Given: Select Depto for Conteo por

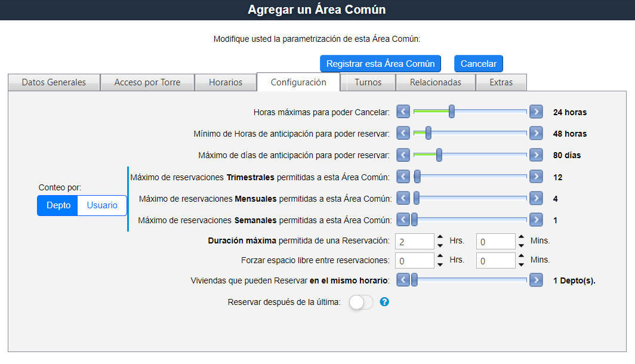Looking at the screenshot, I should (x=58, y=205).
